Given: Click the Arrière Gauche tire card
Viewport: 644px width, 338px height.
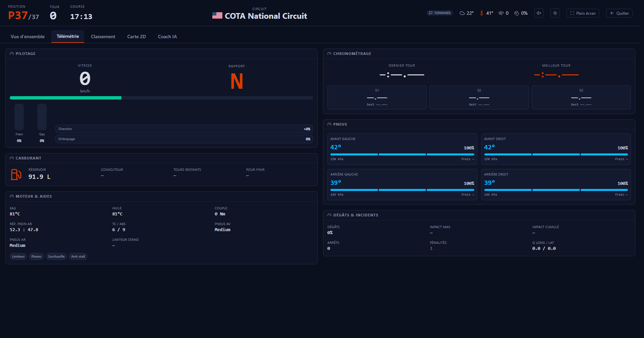Looking at the screenshot, I should point(402,185).
